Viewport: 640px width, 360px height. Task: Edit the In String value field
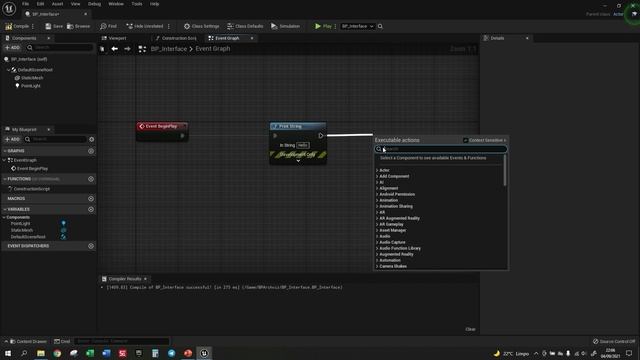click(302, 145)
